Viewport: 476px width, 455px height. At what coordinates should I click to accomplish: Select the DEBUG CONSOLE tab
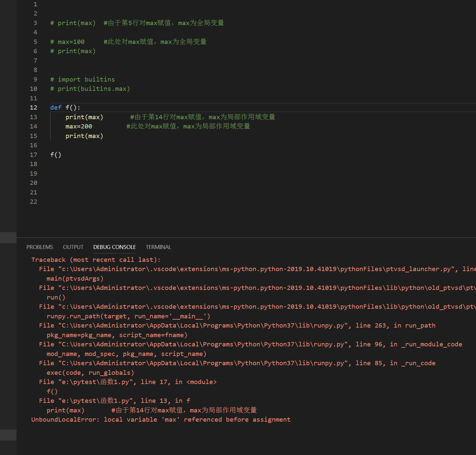pos(115,247)
